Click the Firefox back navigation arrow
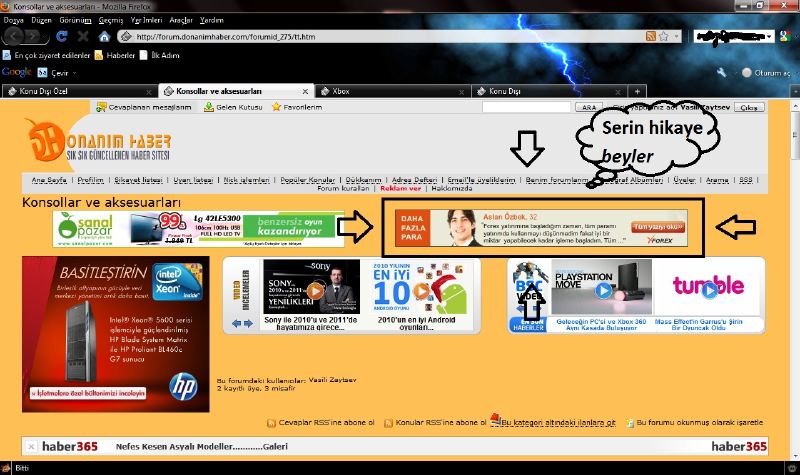Image resolution: width=800 pixels, height=475 pixels. click(x=13, y=35)
